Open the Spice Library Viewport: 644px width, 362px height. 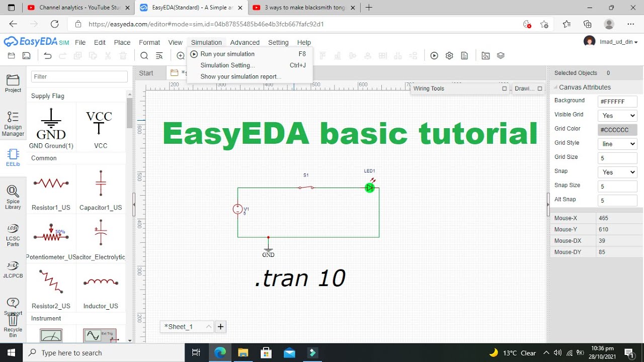pos(13,197)
